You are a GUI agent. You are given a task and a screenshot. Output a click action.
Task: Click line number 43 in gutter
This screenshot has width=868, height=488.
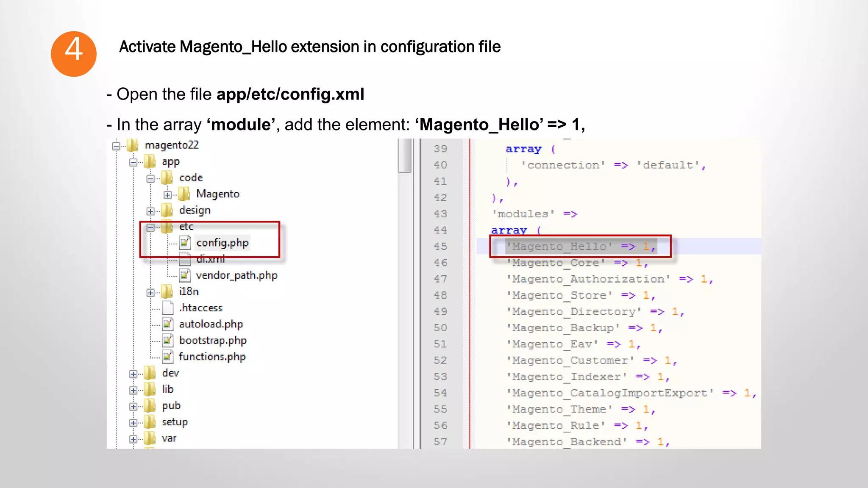pos(440,214)
